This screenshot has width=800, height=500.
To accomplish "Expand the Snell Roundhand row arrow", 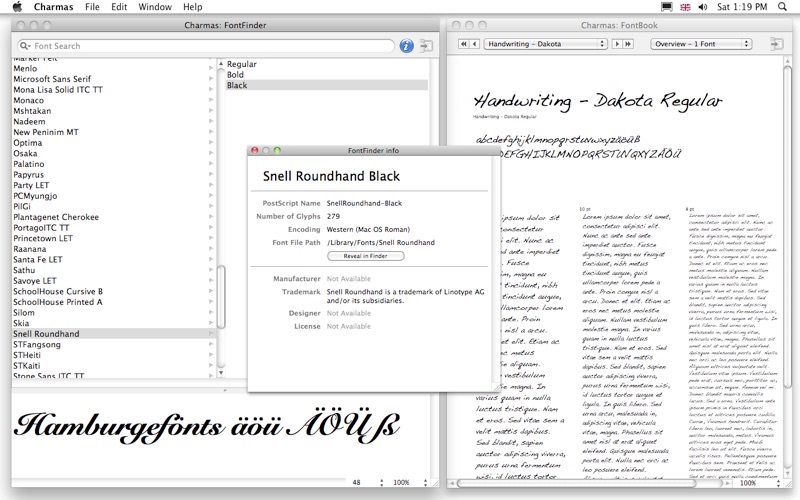I will pos(211,334).
